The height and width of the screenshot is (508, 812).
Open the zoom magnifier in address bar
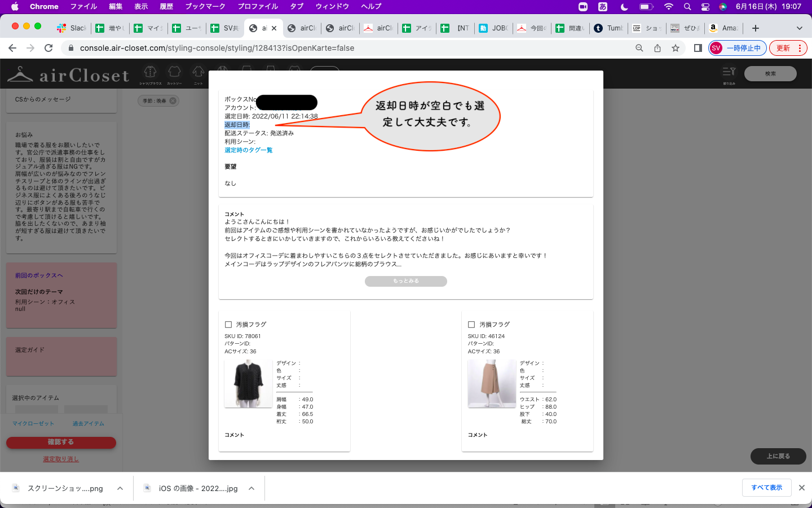tap(639, 48)
